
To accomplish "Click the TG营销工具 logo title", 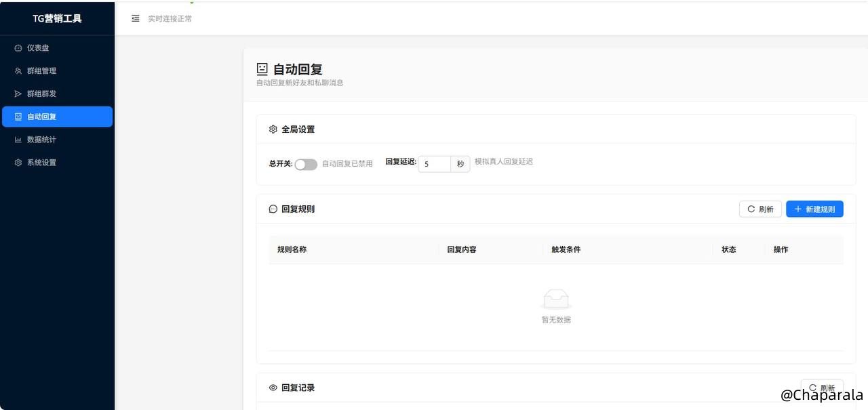I will (57, 18).
